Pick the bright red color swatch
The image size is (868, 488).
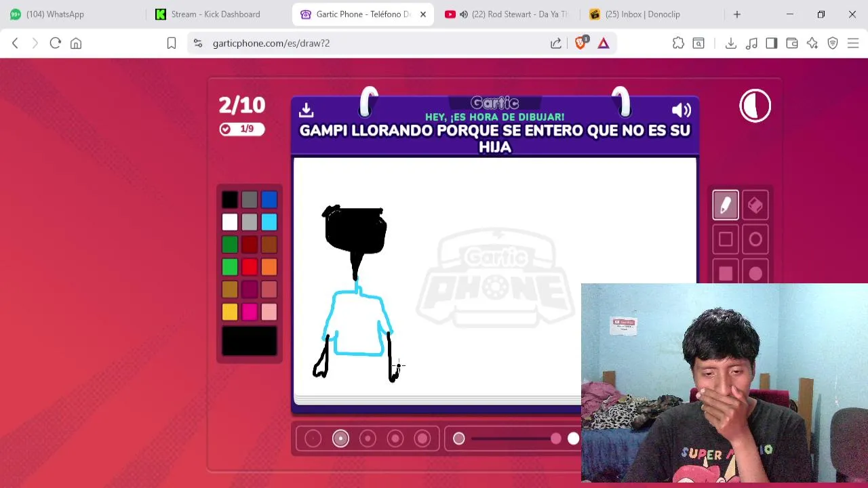(250, 266)
